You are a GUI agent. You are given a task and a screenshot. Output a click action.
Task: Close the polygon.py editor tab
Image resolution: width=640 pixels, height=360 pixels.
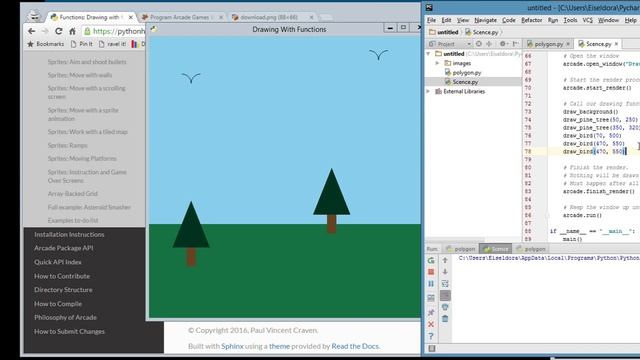tap(568, 44)
